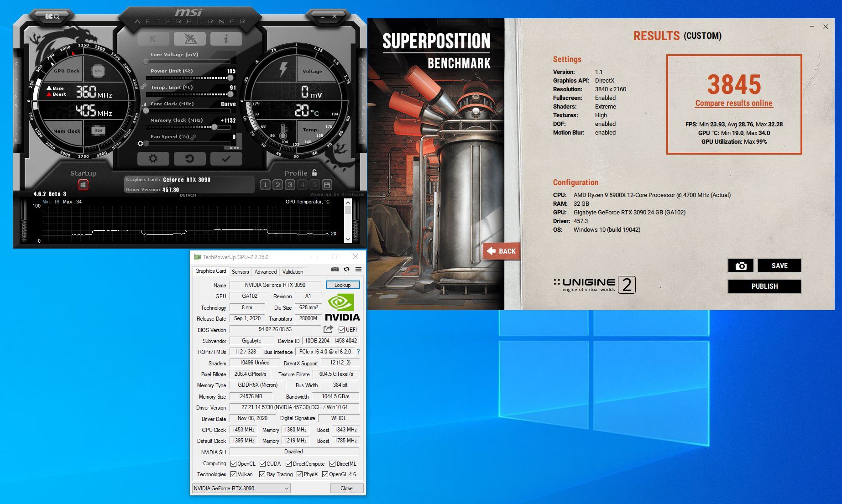Click the Kombustor K button in Afterburner
The height and width of the screenshot is (504, 842).
pos(153,39)
